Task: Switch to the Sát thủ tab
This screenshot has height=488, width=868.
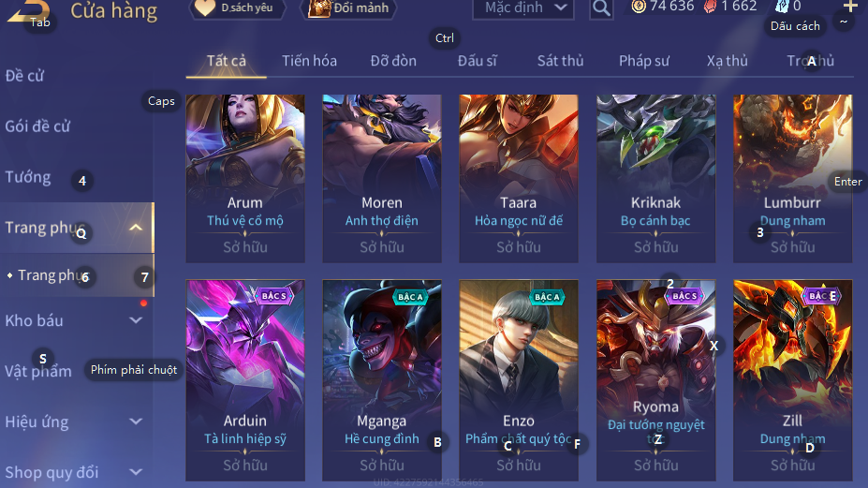Action: [560, 61]
